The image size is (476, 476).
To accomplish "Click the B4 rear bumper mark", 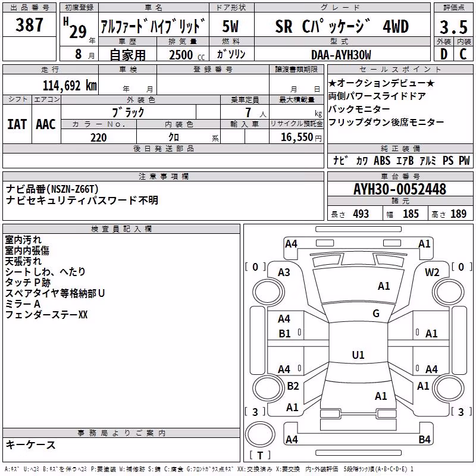I will [424, 439].
